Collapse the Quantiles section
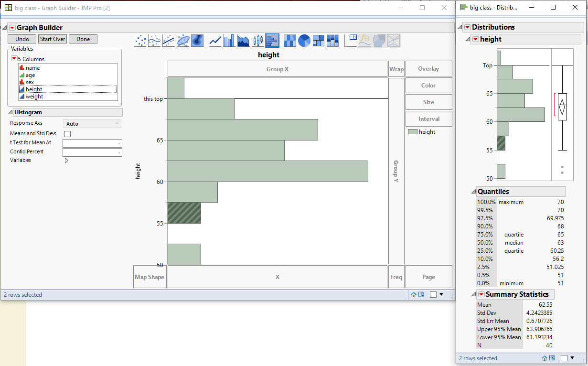Viewport: 588px width, 366px height. pos(473,192)
